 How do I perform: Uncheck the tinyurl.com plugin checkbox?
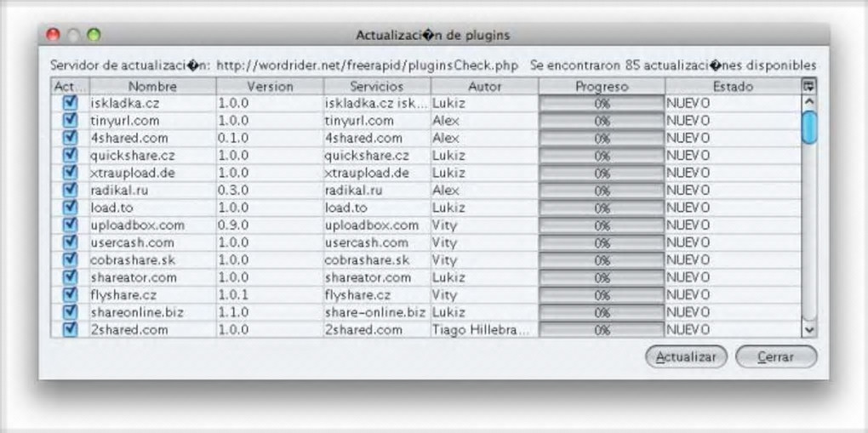click(x=70, y=120)
